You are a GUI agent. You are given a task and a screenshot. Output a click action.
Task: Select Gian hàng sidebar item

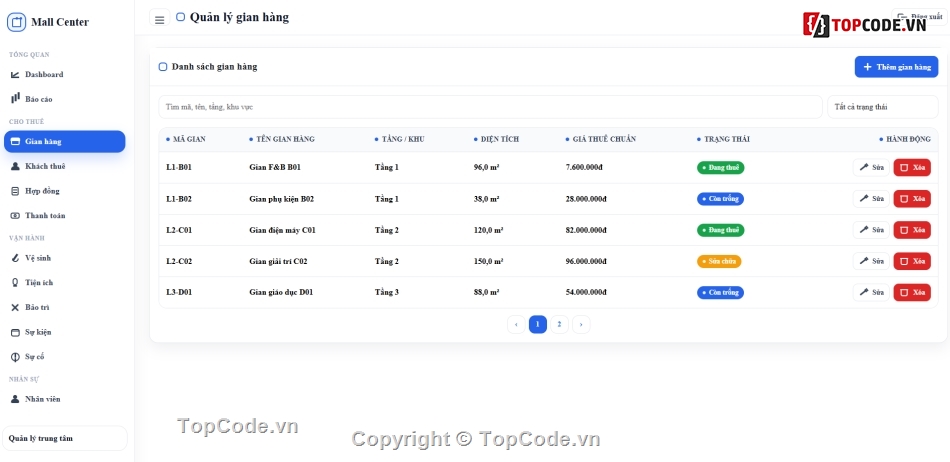64,142
